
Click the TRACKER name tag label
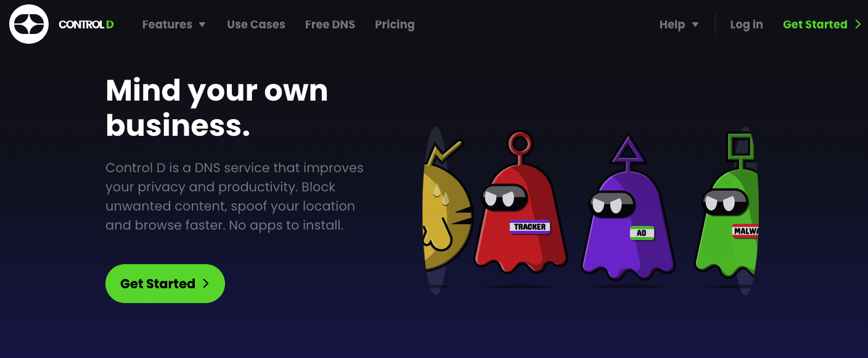530,227
